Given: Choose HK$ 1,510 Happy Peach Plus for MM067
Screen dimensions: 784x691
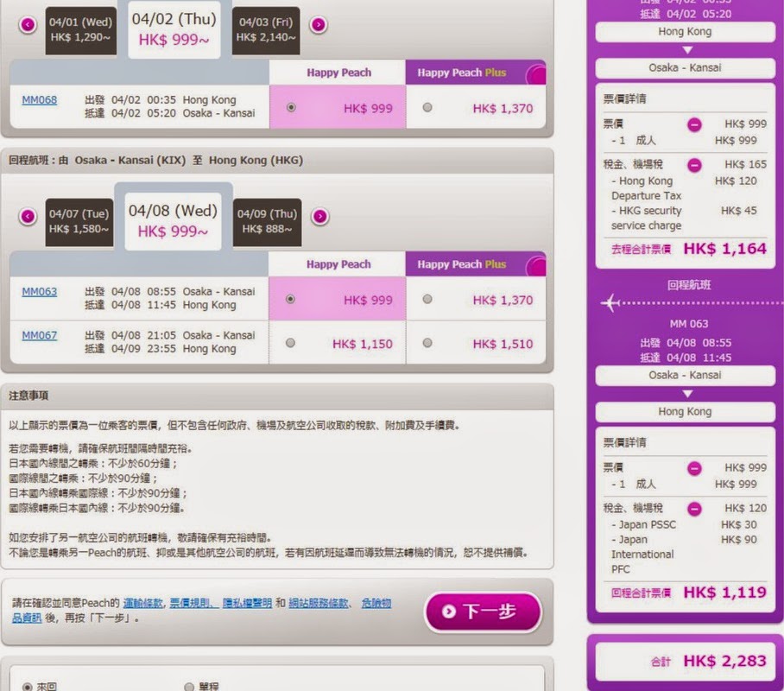Looking at the screenshot, I should [x=428, y=343].
